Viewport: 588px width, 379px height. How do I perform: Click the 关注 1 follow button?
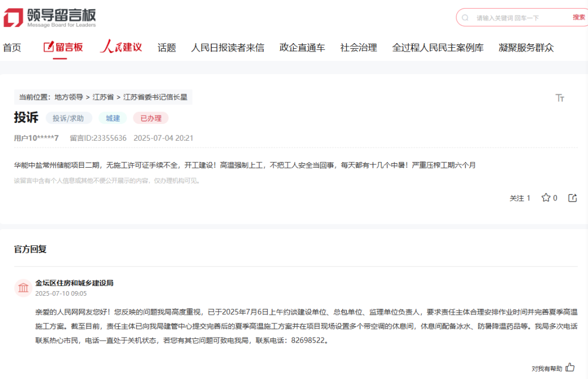[520, 198]
